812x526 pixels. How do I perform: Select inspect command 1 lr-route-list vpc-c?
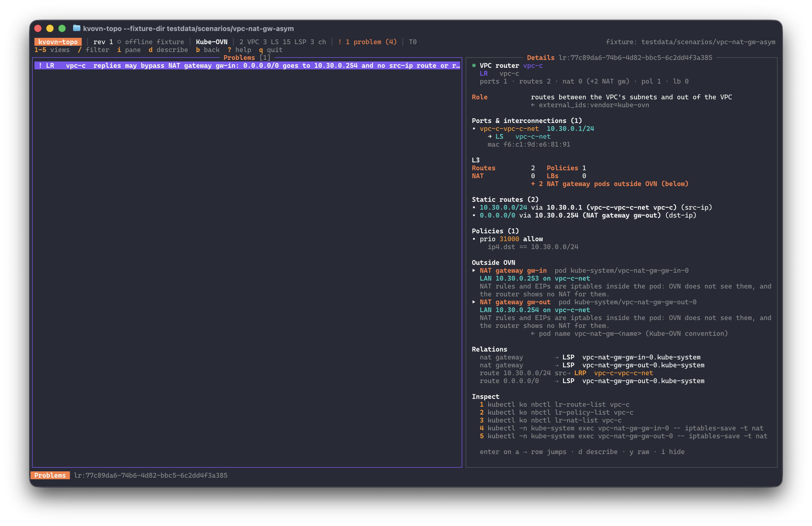(x=554, y=404)
